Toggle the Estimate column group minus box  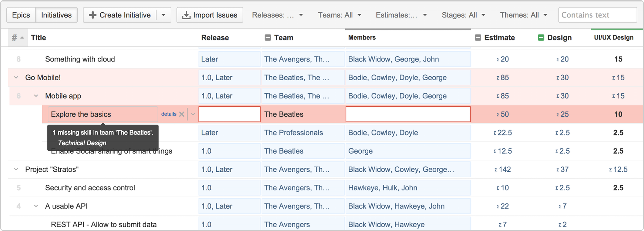[x=478, y=38]
